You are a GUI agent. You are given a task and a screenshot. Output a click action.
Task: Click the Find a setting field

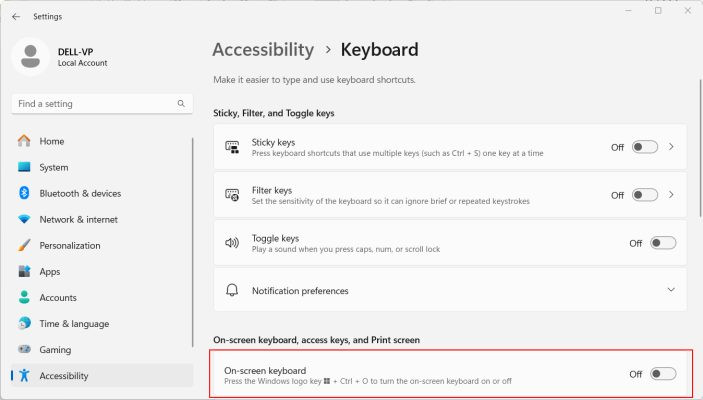pyautogui.click(x=102, y=104)
